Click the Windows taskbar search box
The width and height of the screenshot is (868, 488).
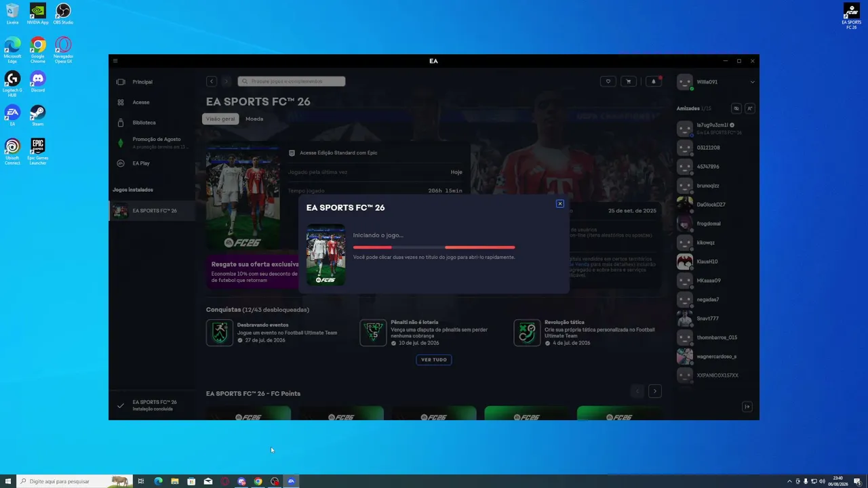point(75,481)
